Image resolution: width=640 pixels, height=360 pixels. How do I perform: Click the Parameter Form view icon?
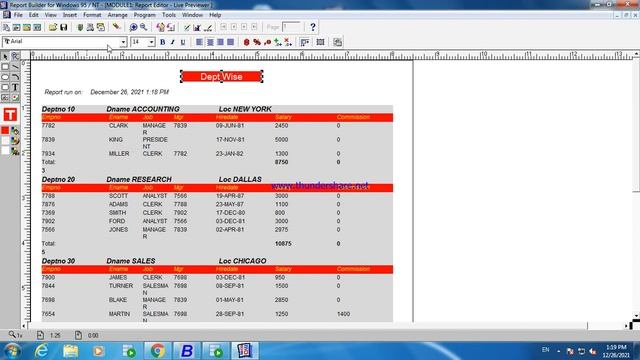(x=37, y=27)
